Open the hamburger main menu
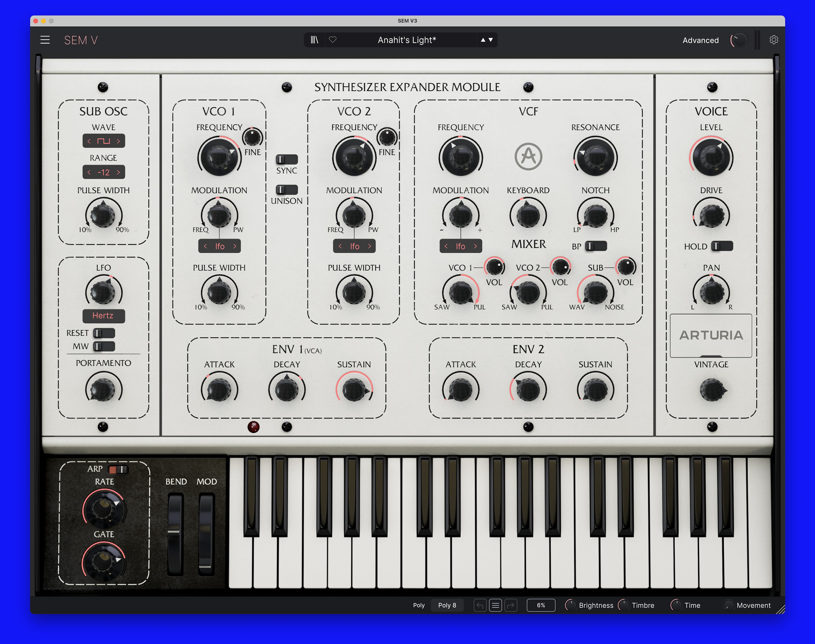Screen dimensions: 815x644 [45, 40]
